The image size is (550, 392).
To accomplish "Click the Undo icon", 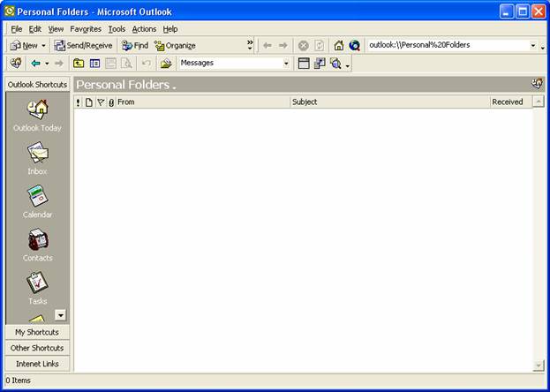I will [x=147, y=64].
